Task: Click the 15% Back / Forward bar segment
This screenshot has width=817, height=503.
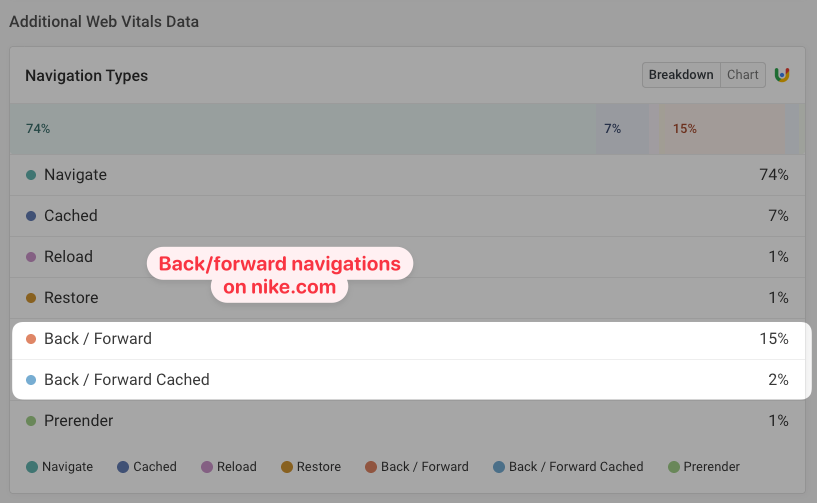Action: point(722,129)
